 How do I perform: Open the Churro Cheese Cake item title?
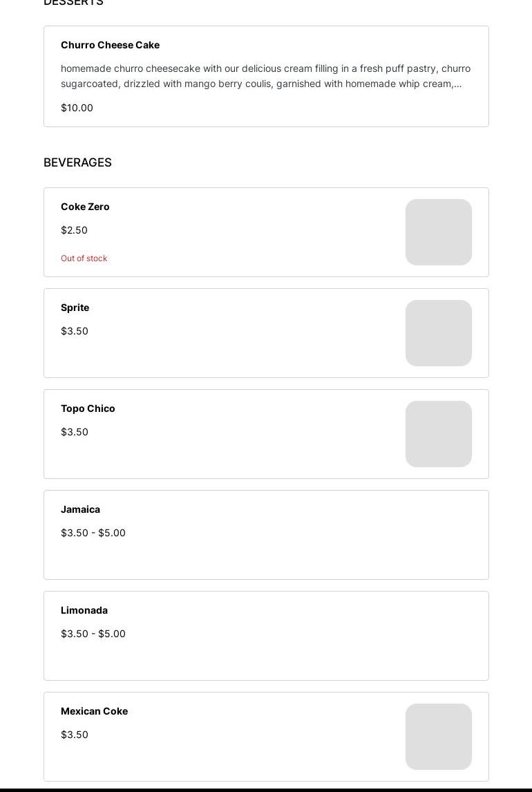(110, 45)
